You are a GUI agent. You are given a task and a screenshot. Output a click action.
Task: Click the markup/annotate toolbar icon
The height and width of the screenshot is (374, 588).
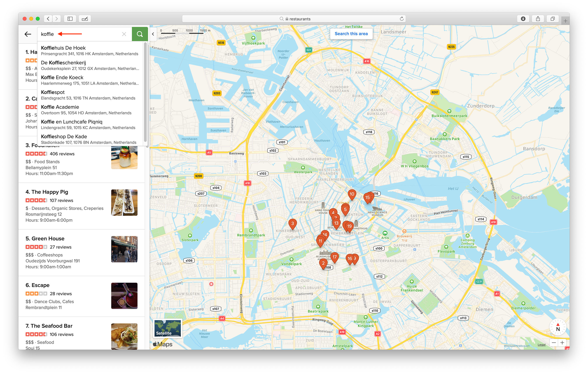(85, 19)
